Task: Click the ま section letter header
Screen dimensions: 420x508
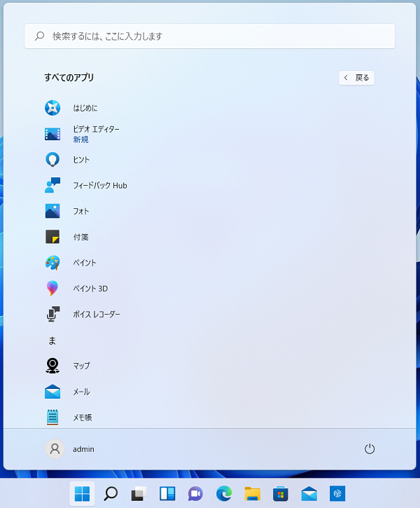Action: click(x=52, y=341)
